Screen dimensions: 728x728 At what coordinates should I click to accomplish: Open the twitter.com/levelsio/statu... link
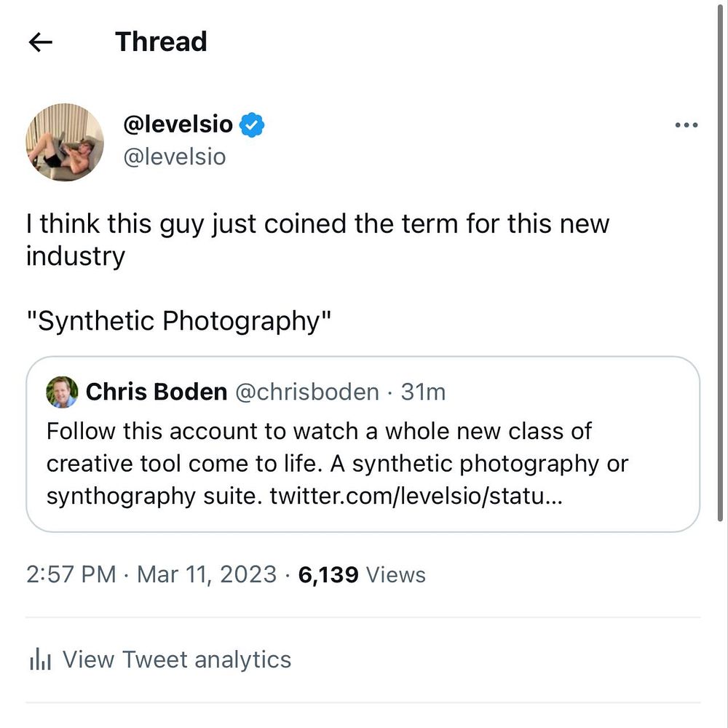click(416, 496)
